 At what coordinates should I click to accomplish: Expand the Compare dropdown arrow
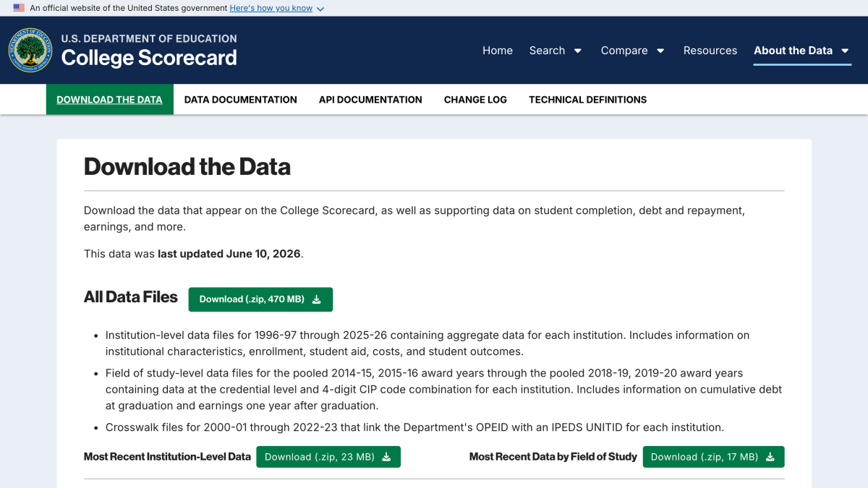pyautogui.click(x=660, y=51)
